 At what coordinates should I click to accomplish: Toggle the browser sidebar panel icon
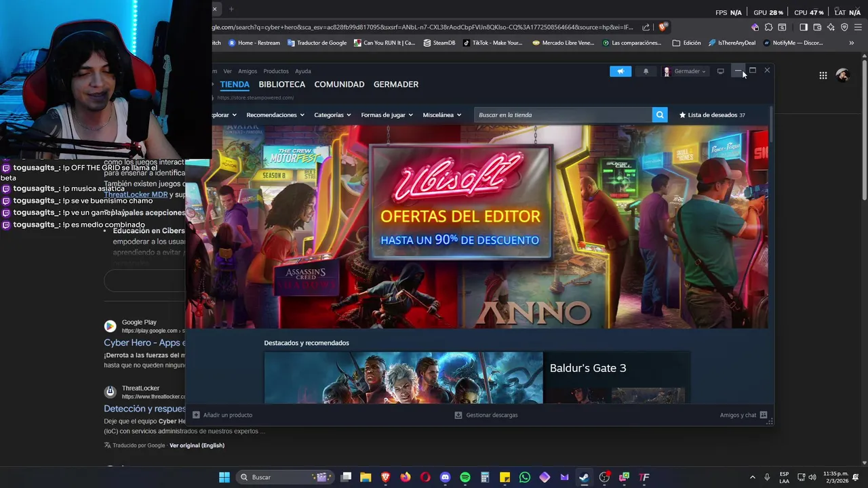(803, 27)
